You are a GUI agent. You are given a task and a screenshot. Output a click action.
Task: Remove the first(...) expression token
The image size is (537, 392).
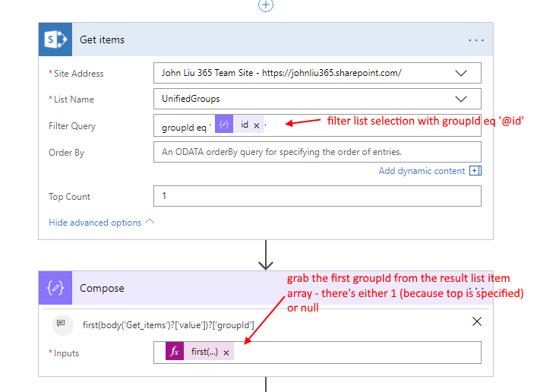[x=226, y=352]
